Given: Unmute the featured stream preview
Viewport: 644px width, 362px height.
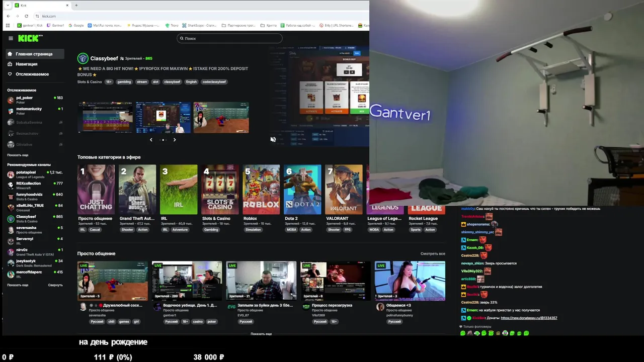Looking at the screenshot, I should 273,139.
